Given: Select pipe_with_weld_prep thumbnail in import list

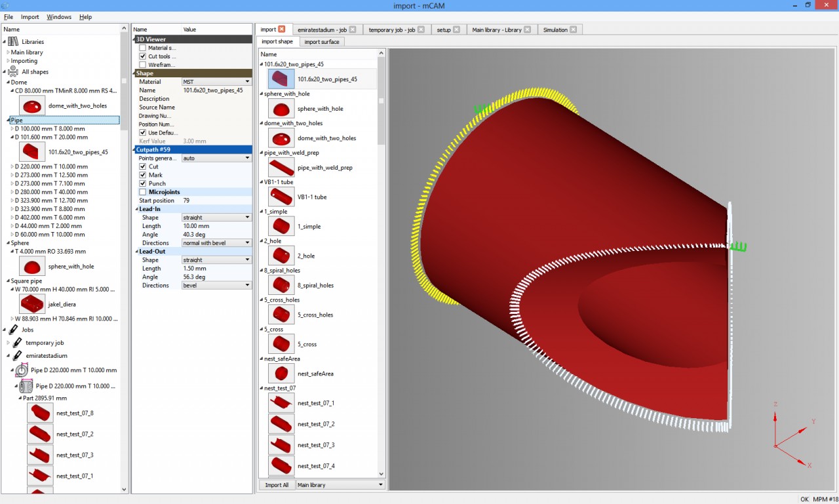Looking at the screenshot, I should click(x=281, y=168).
